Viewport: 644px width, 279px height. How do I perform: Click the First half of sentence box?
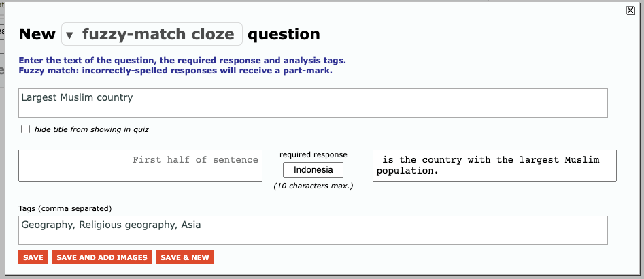[x=140, y=165]
